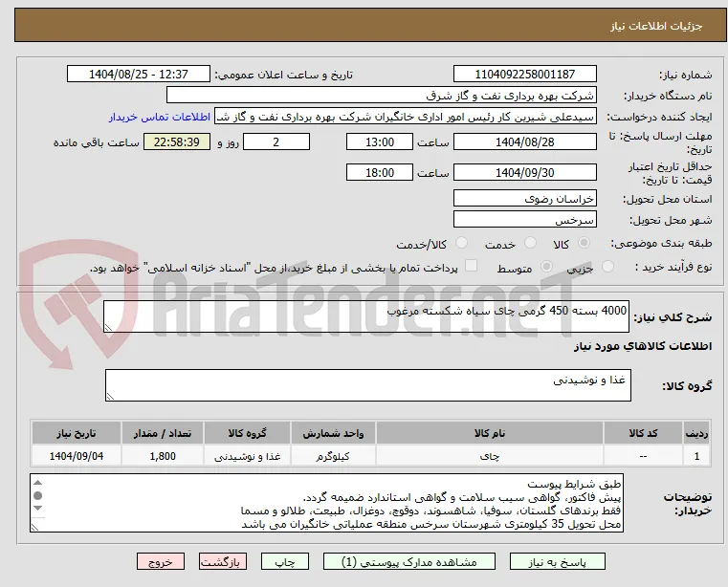Click the buyer notes scroll down arrow
The image size is (728, 587).
pyautogui.click(x=38, y=508)
